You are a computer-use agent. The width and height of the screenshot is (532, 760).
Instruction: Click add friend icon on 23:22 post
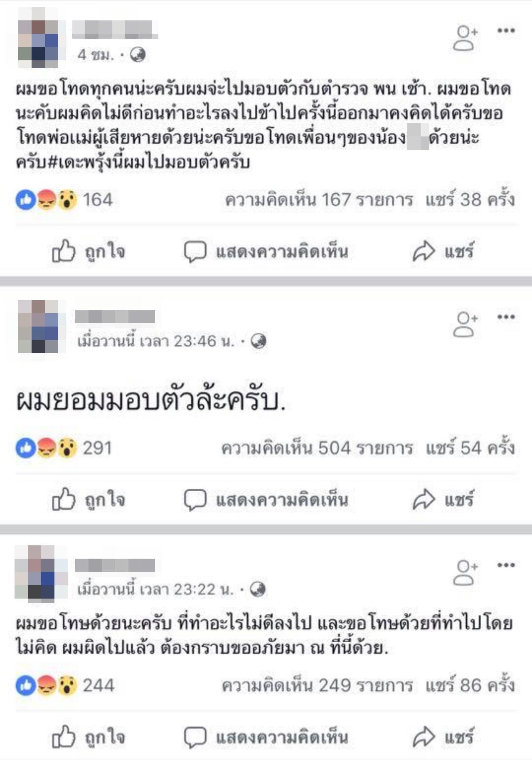point(465,572)
